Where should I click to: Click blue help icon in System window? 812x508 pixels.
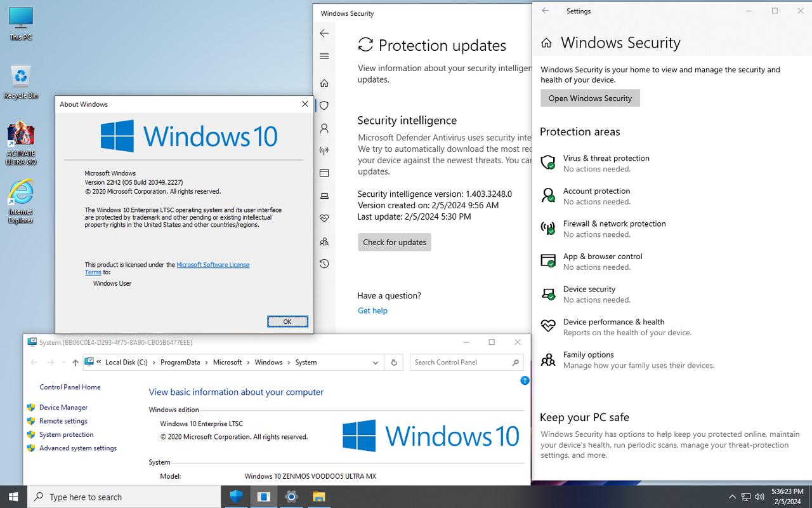coord(525,380)
